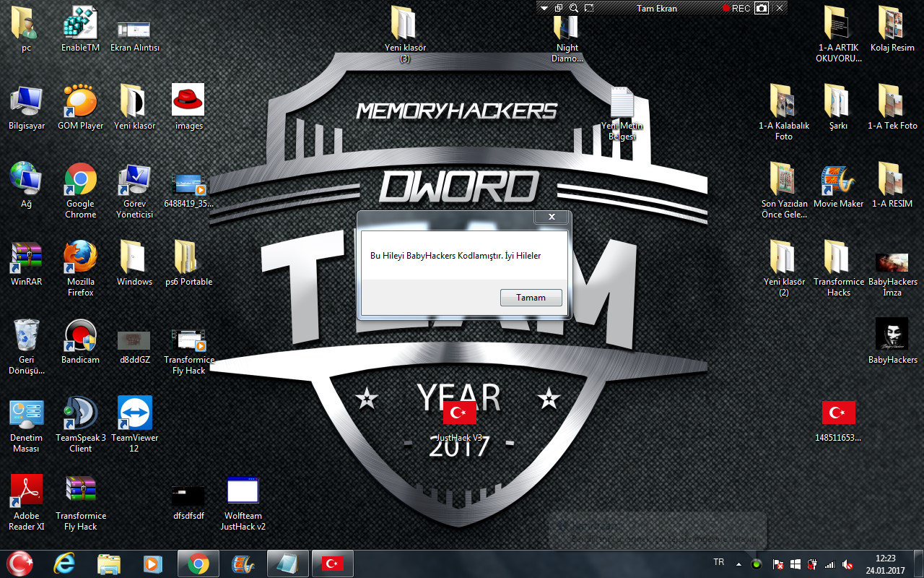
Task: Launch the Google Chrome desktop shortcut
Action: click(x=81, y=191)
